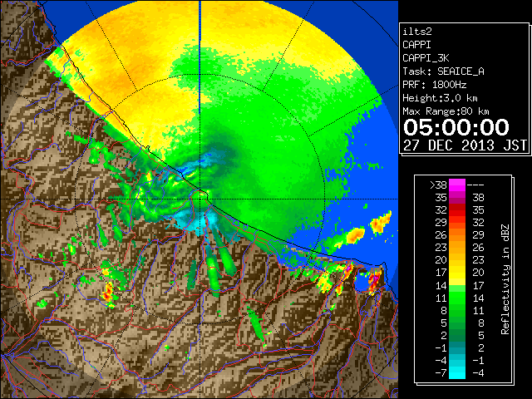The width and height of the screenshot is (532, 399).
Task: Click the '-7' label at the legend bottom
Action: click(x=441, y=373)
